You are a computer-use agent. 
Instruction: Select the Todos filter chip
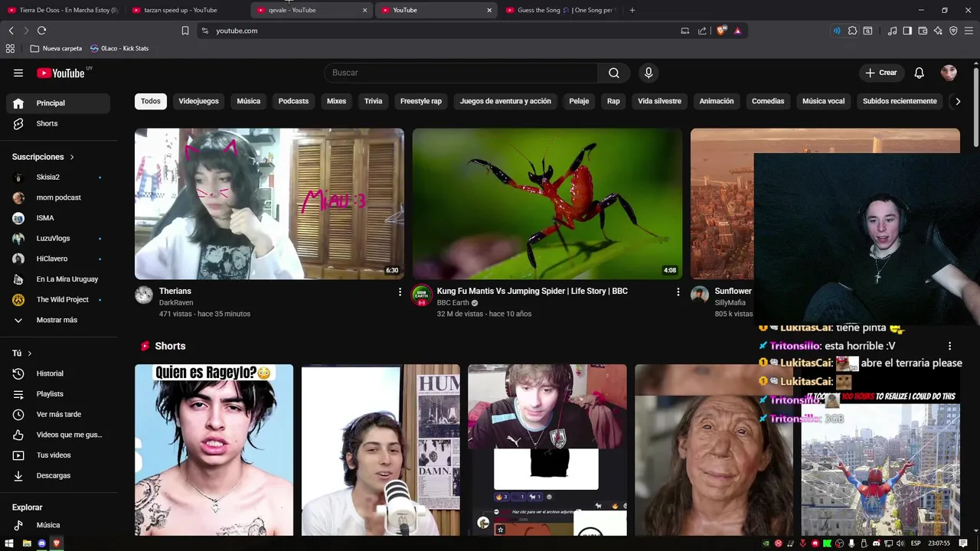151,101
